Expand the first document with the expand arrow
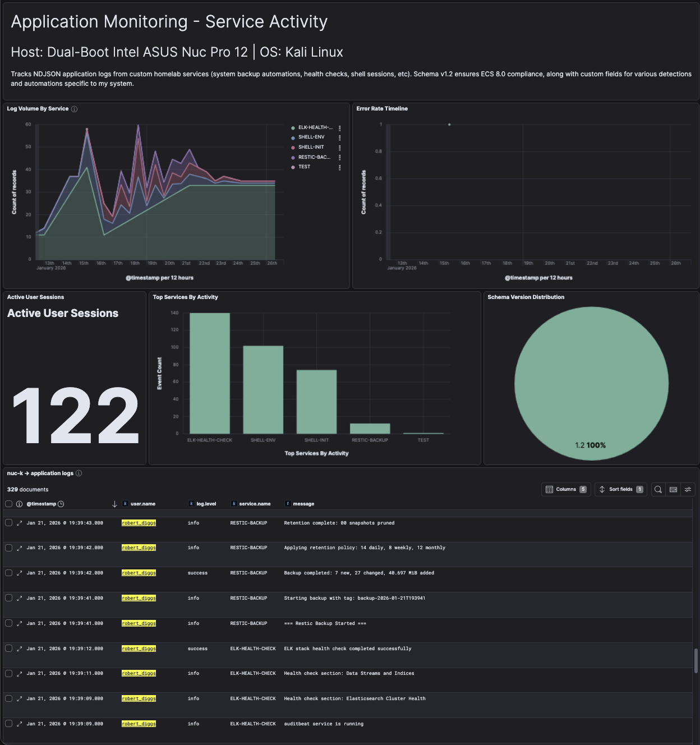Screen dimensions: 700x745 [18, 522]
